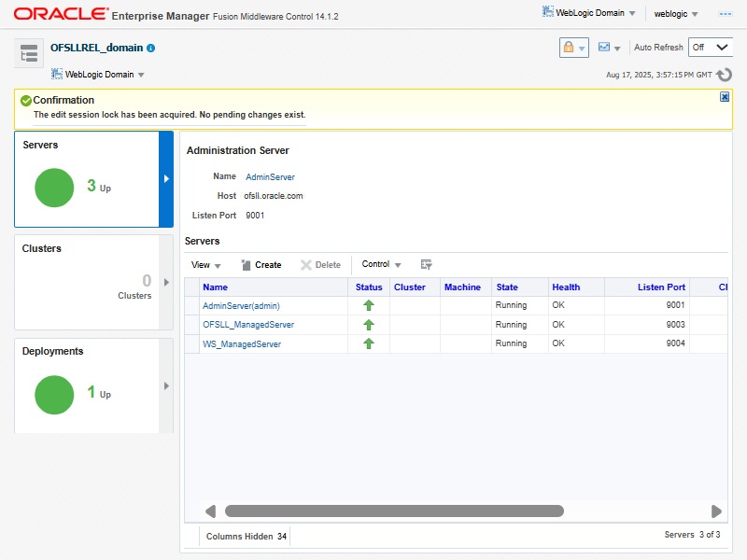Close the Confirmation message banner
This screenshot has width=747, height=560.
tap(725, 97)
